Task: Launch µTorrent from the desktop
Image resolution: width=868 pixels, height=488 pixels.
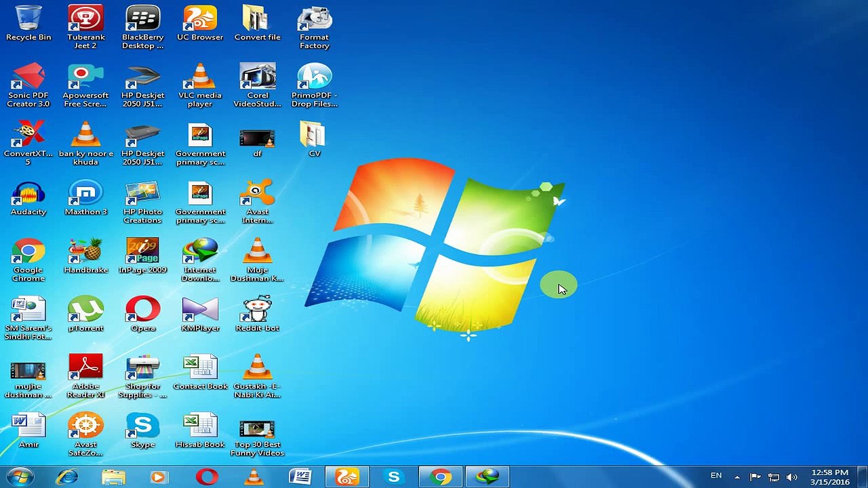Action: (x=85, y=314)
